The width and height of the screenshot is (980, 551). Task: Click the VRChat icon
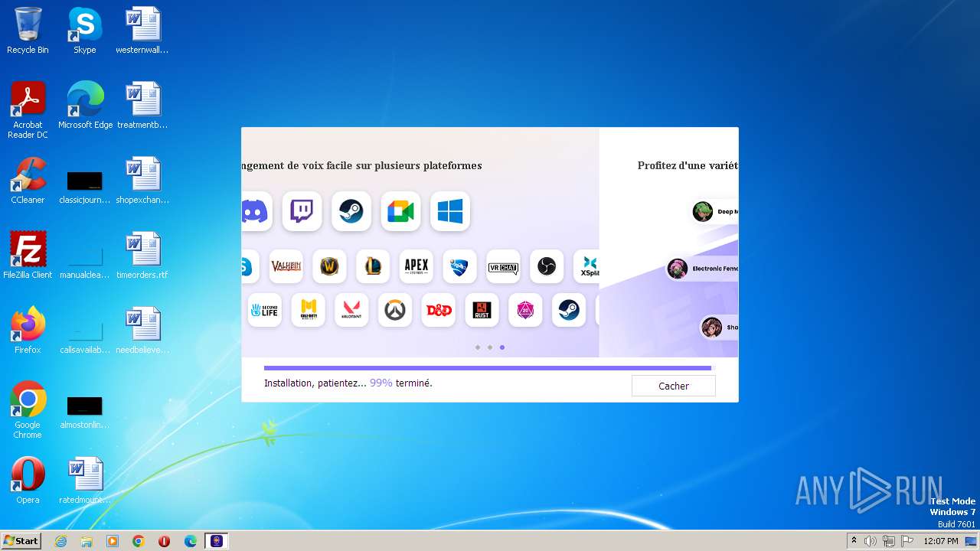pos(503,266)
